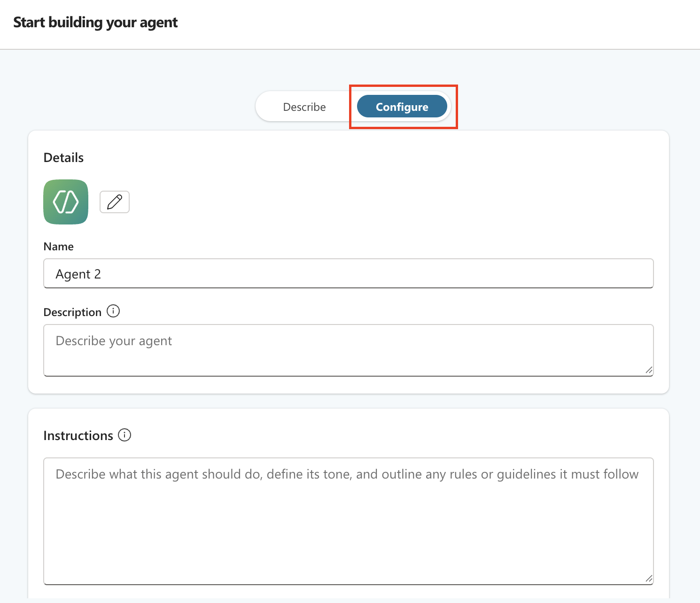Open the info icon beside Instructions
Screen dimensions: 700x603
coord(124,435)
